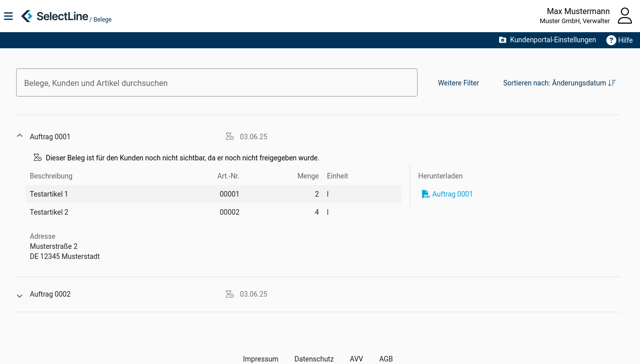Click the SelectLine logo
This screenshot has height=364, width=640.
54,16
